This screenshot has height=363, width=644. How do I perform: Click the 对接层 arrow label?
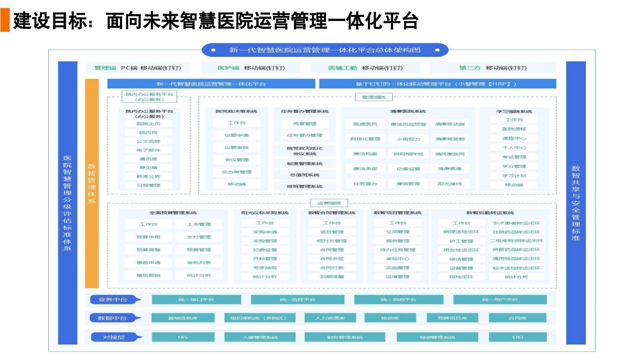pyautogui.click(x=115, y=337)
